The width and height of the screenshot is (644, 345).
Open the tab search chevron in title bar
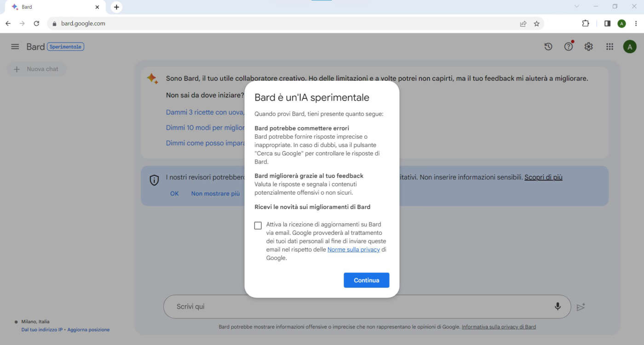(x=577, y=6)
